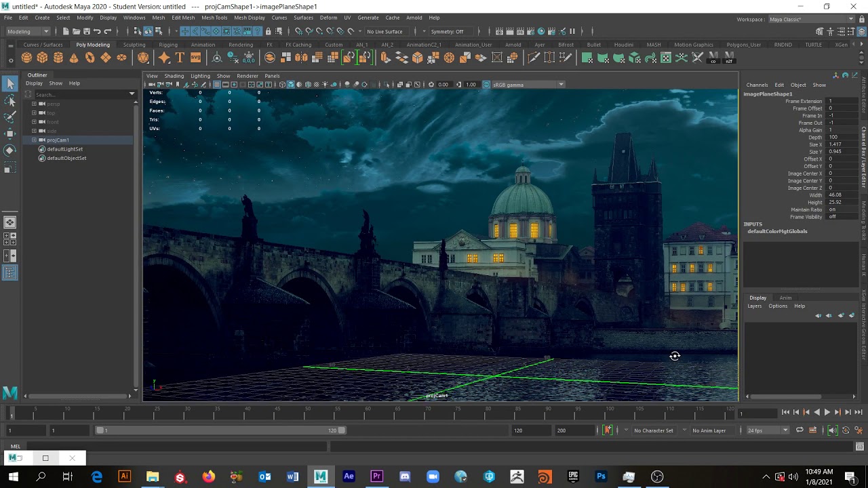Click the Undo arrow icon
This screenshot has width=868, height=488.
point(97,31)
